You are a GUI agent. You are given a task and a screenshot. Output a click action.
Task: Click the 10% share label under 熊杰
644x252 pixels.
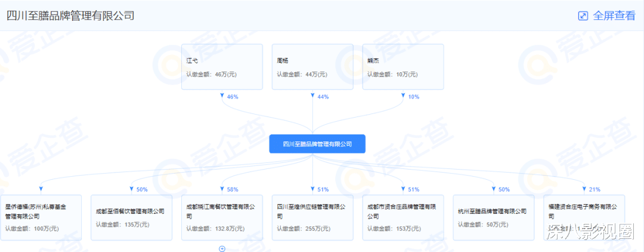[414, 97]
